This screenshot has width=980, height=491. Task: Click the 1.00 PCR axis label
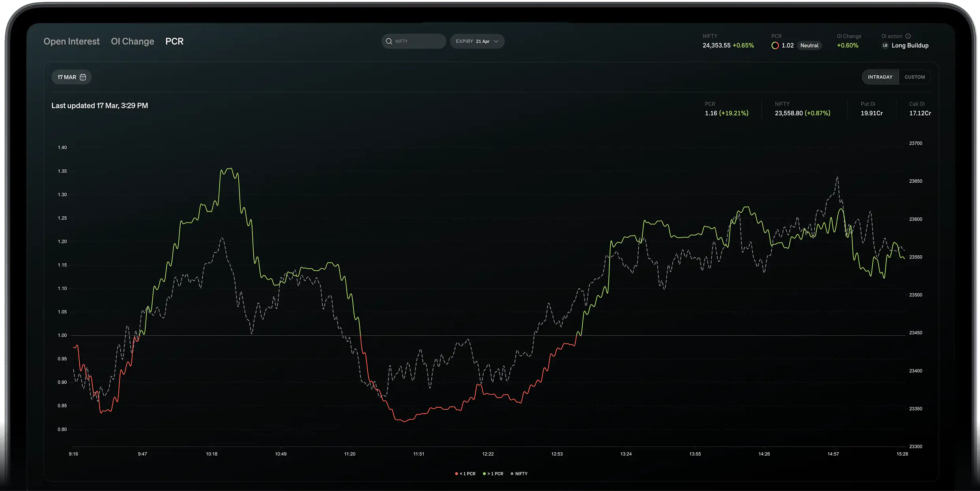[62, 335]
